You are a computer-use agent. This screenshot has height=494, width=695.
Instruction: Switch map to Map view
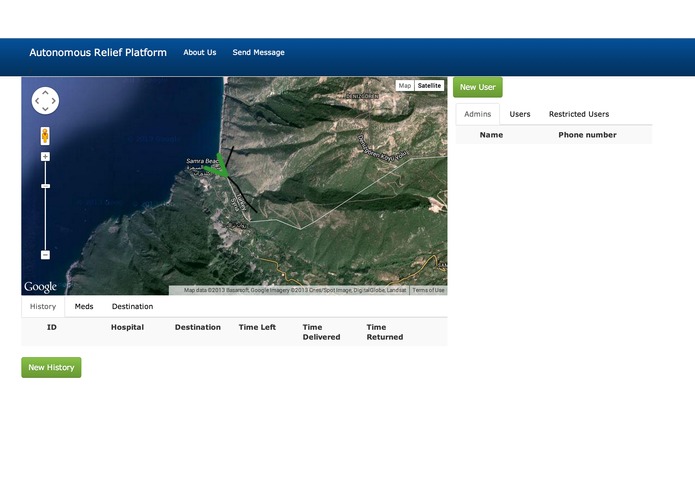tap(405, 86)
